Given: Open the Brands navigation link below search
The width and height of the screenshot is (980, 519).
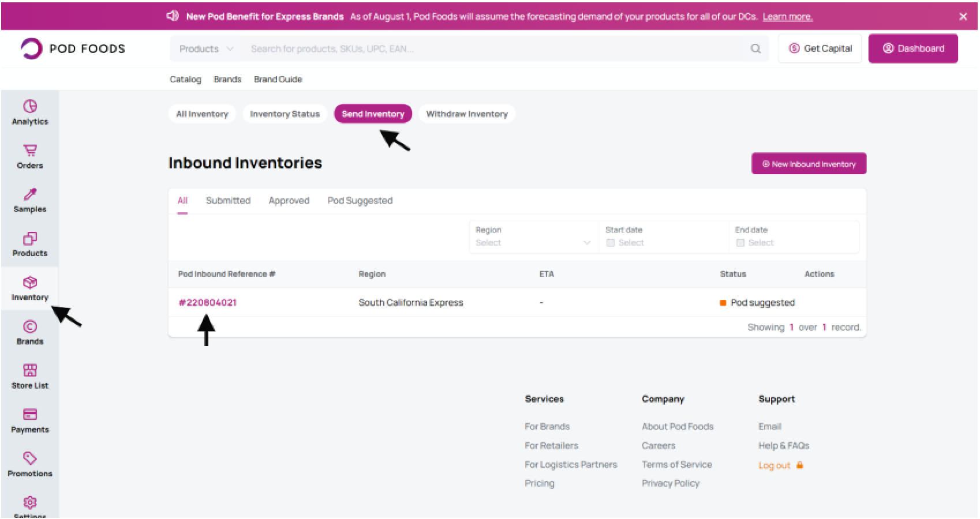Looking at the screenshot, I should (227, 80).
